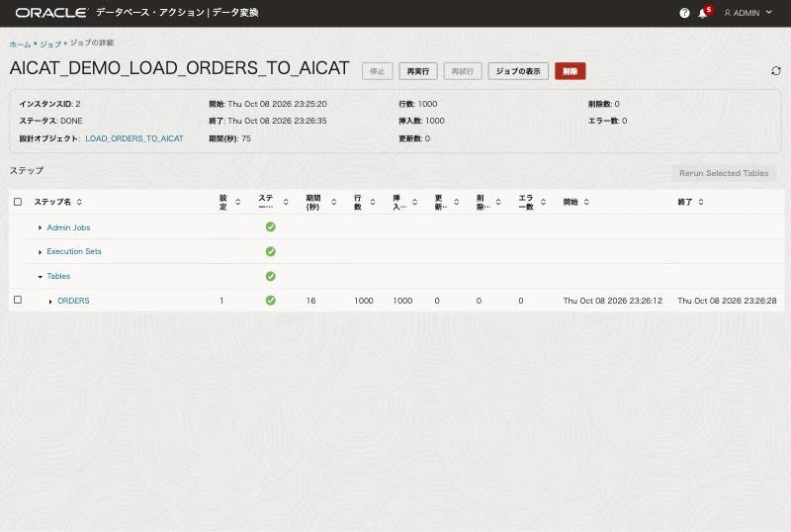The height and width of the screenshot is (532, 791).
Task: Click green status check for ORDERS row
Action: pyautogui.click(x=270, y=301)
